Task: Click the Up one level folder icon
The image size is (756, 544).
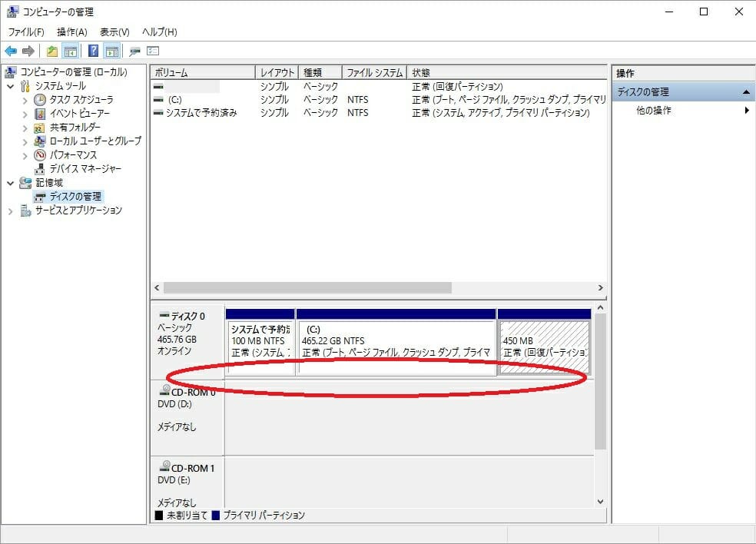Action: pyautogui.click(x=51, y=51)
